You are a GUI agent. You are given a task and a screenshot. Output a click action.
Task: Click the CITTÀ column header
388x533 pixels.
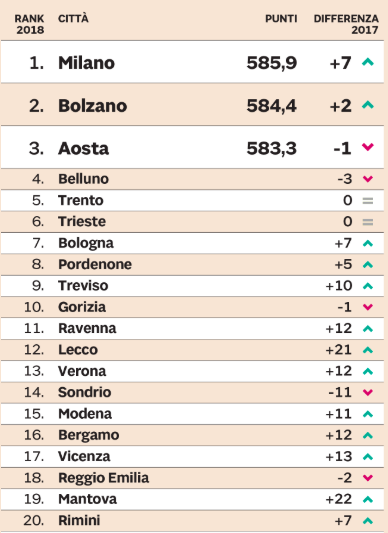point(73,18)
